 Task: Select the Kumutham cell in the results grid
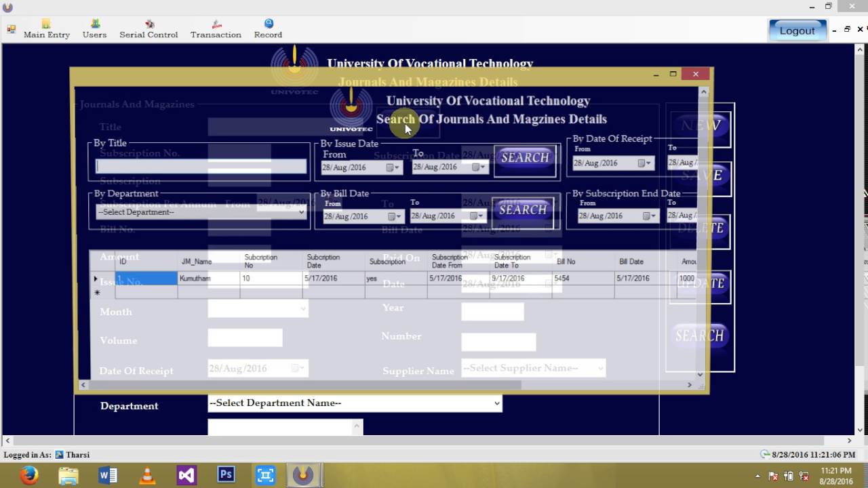pos(208,279)
